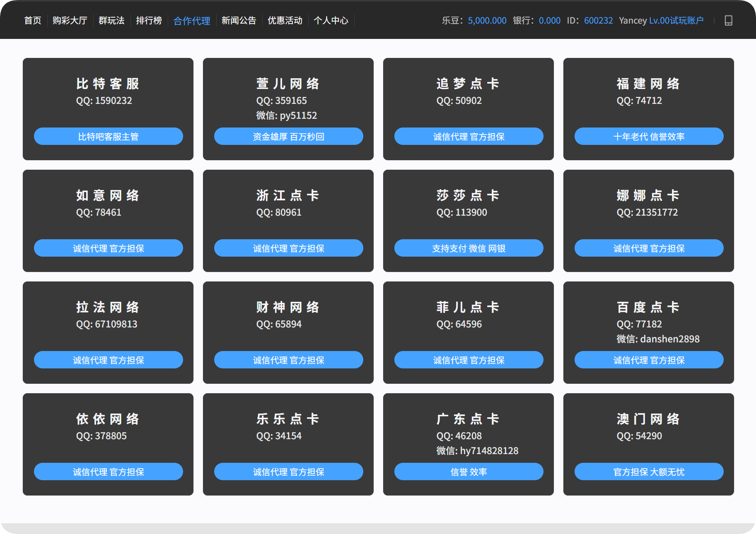This screenshot has height=534, width=756.
Task: Go to 购彩大厅 in navigation
Action: click(x=70, y=21)
